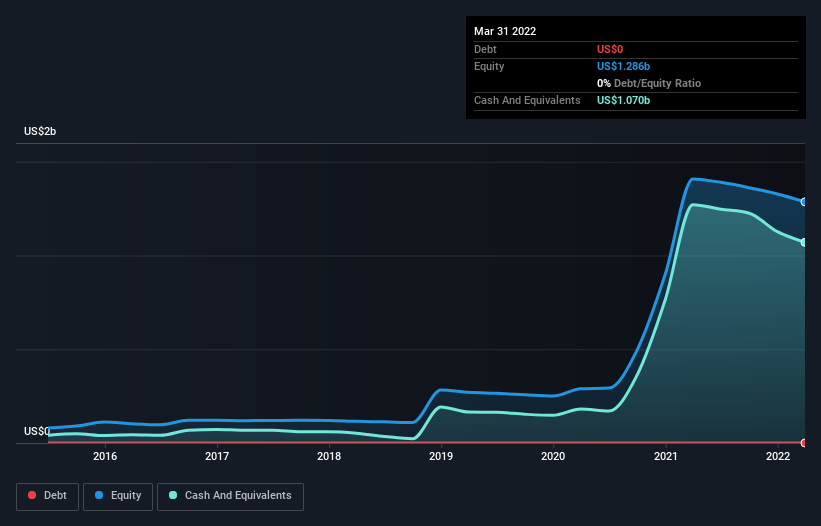Select the 2017 x-axis label
The height and width of the screenshot is (526, 821).
(x=217, y=456)
